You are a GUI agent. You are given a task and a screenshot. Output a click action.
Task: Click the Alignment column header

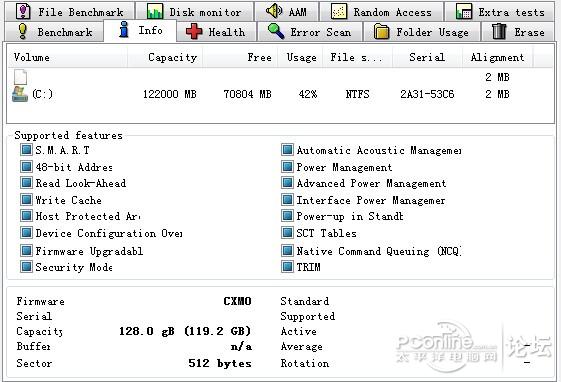pyautogui.click(x=497, y=58)
